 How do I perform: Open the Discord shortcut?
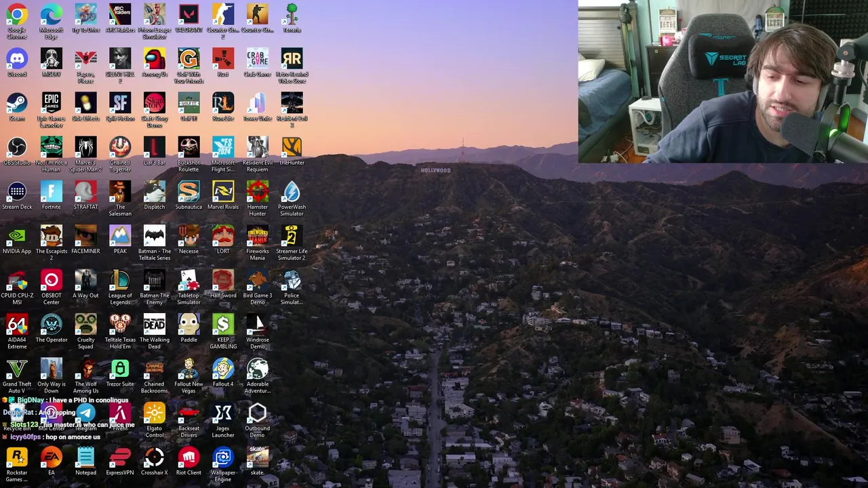(x=17, y=58)
